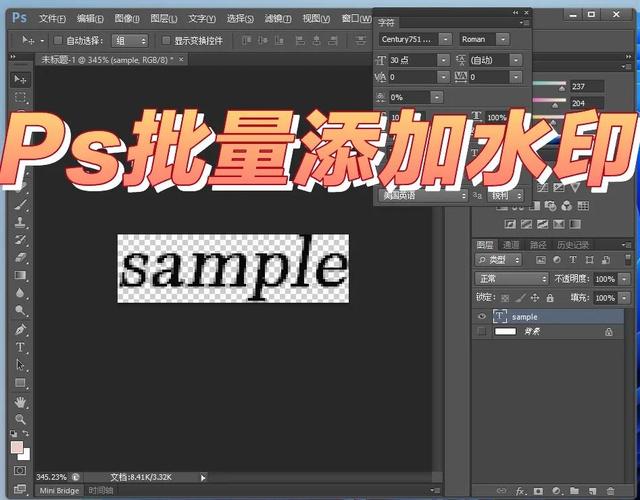This screenshot has height=500, width=640.
Task: Open the 视图 menu
Action: click(316, 19)
